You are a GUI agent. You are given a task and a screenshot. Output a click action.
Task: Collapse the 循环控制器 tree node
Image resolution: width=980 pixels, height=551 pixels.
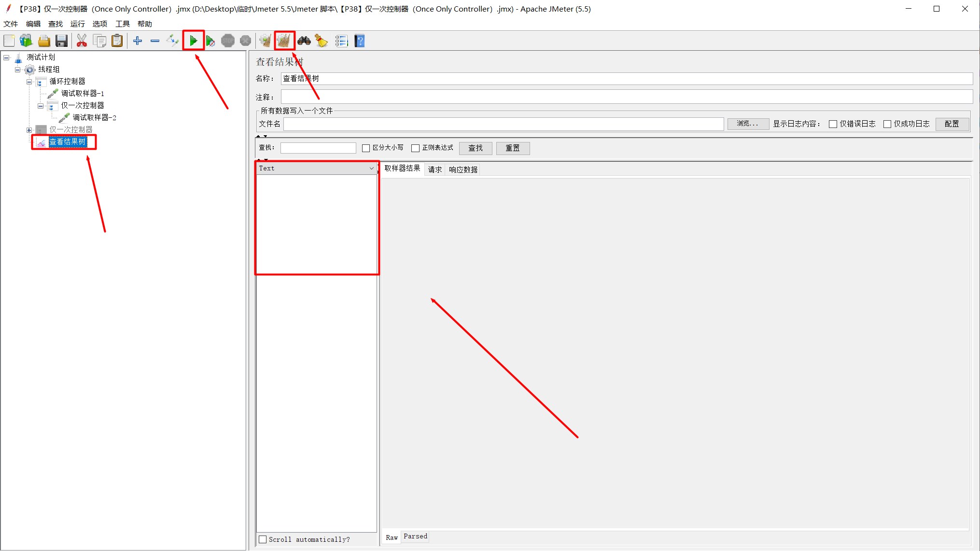click(x=29, y=82)
